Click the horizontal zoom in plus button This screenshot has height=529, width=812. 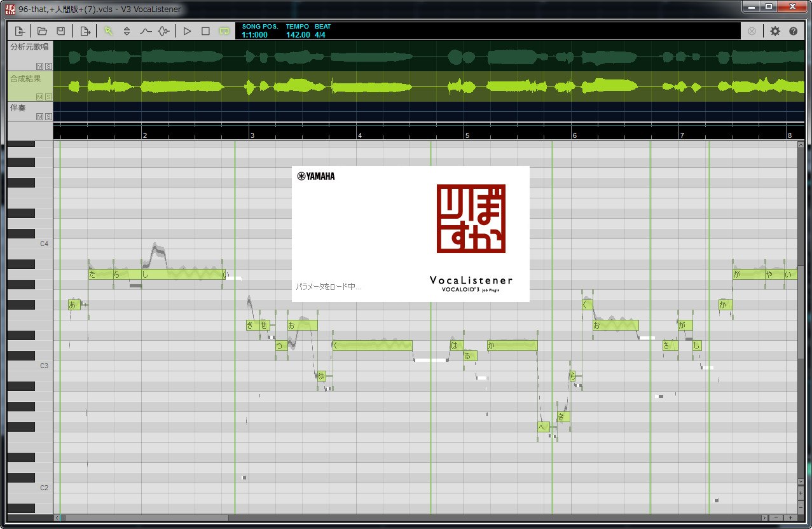click(790, 518)
